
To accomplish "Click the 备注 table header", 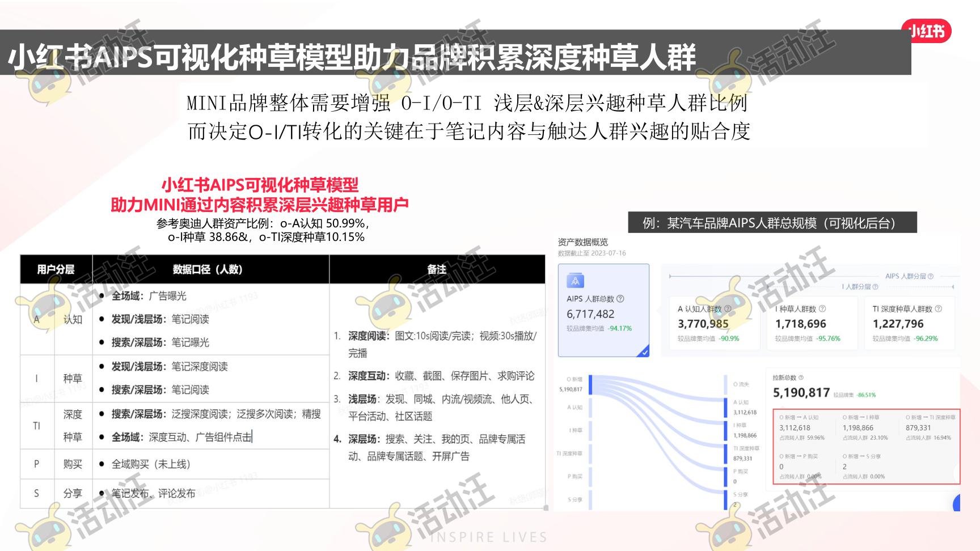I will 437,269.
